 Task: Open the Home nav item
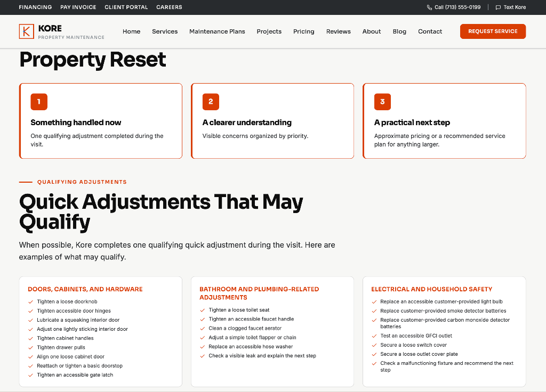pos(131,31)
